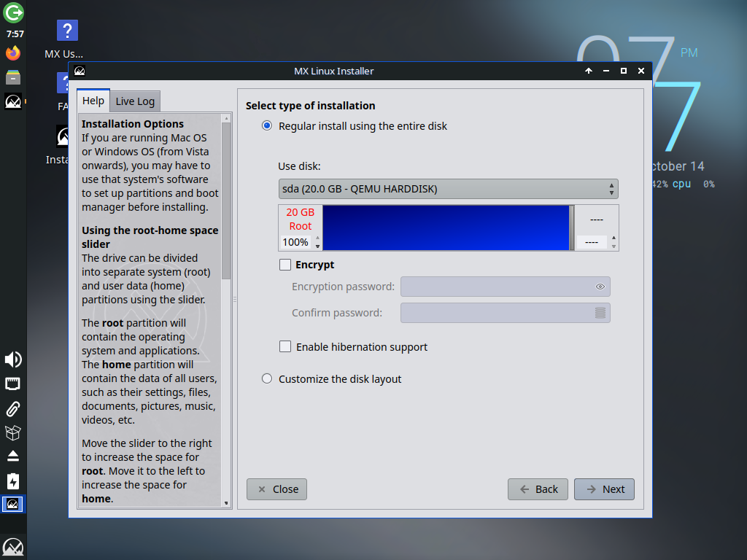Decrease root percentage with down spinner arrow
This screenshot has height=560, width=747.
pyautogui.click(x=318, y=246)
